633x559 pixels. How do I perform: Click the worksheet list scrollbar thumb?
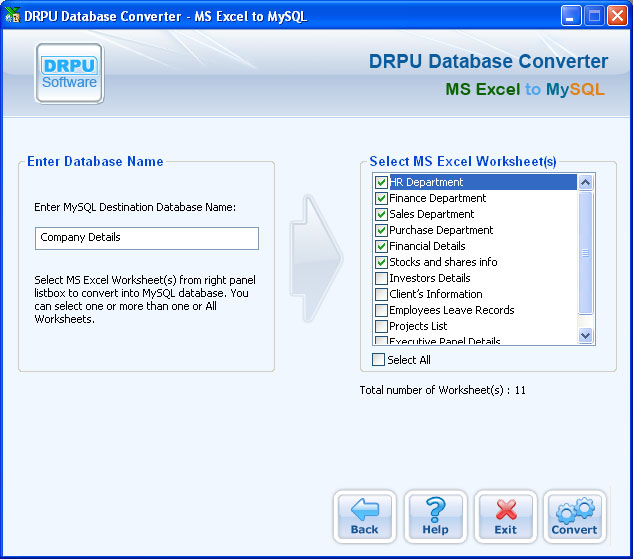(x=585, y=253)
